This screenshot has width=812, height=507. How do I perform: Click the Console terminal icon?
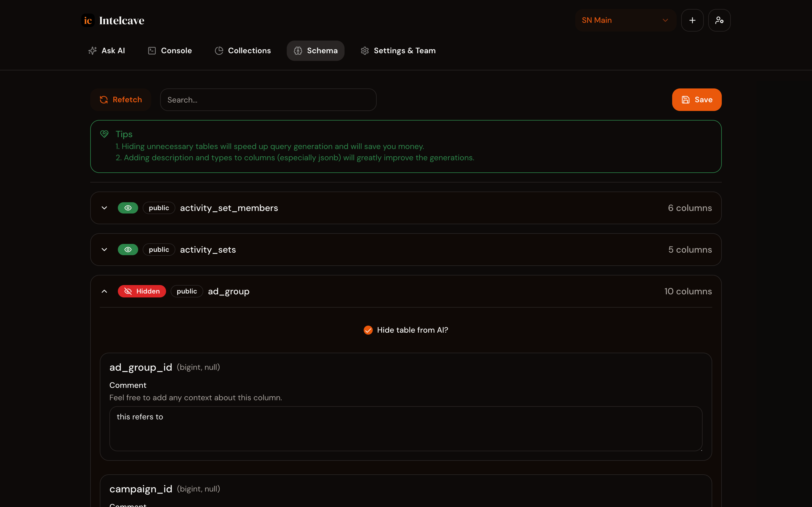(x=152, y=51)
